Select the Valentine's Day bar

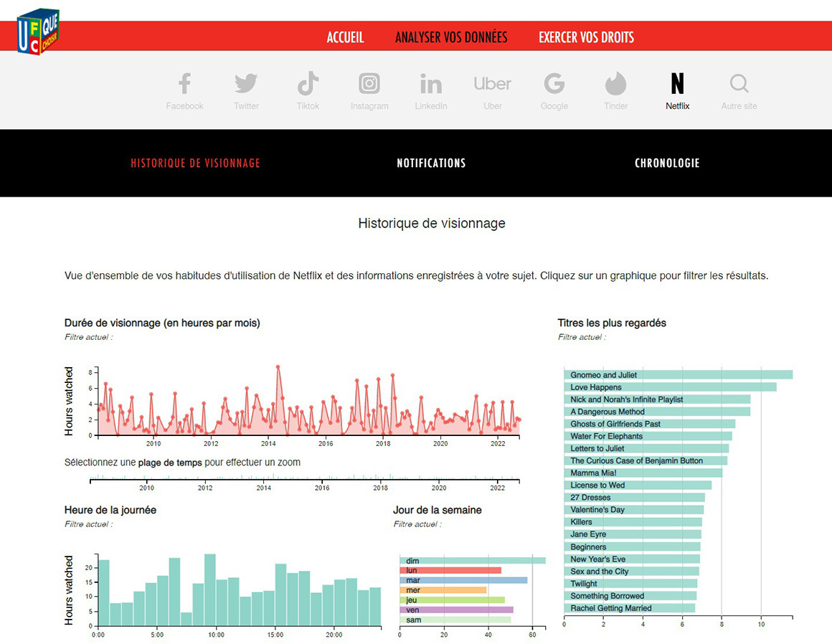pyautogui.click(x=633, y=510)
